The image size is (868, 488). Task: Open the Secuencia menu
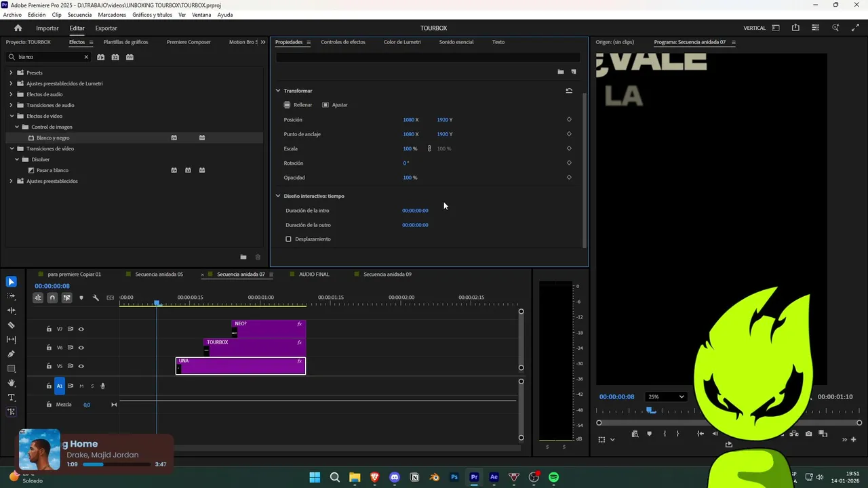pos(79,15)
